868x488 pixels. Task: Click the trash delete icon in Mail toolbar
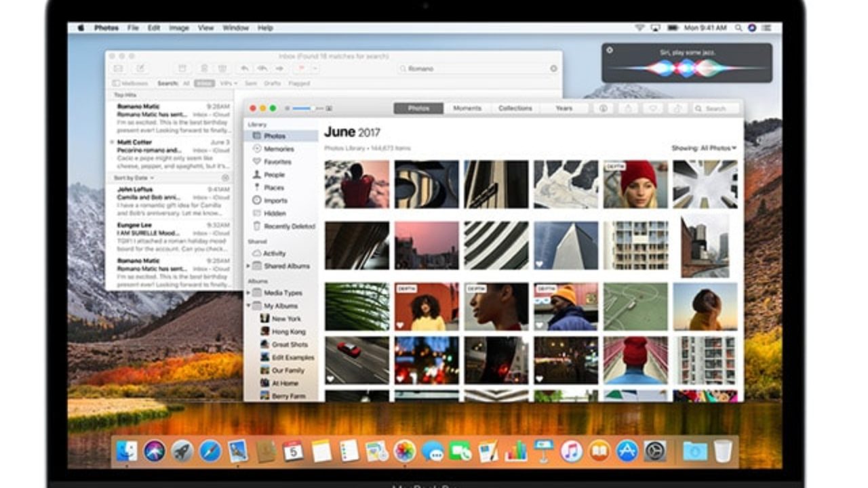[x=204, y=68]
